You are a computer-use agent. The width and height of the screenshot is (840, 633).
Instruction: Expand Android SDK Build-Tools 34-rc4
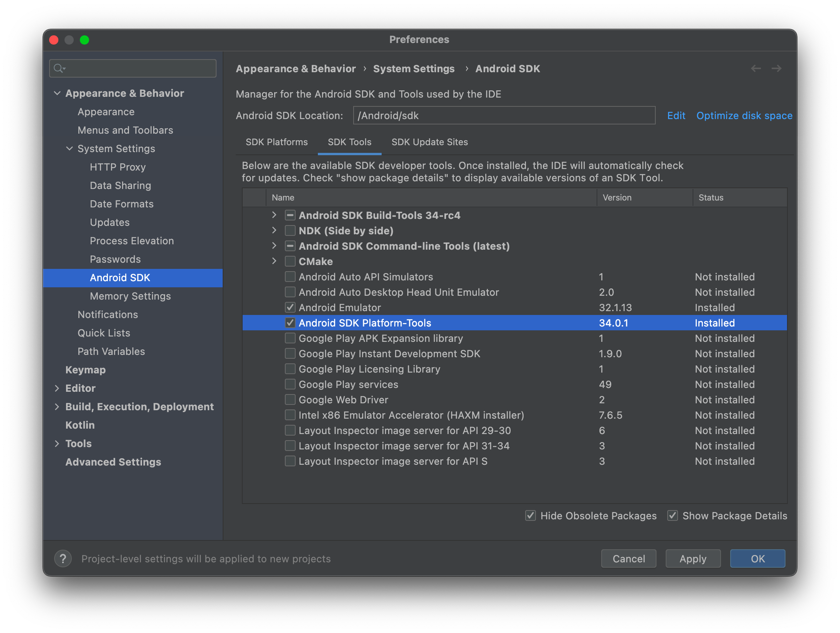[274, 215]
